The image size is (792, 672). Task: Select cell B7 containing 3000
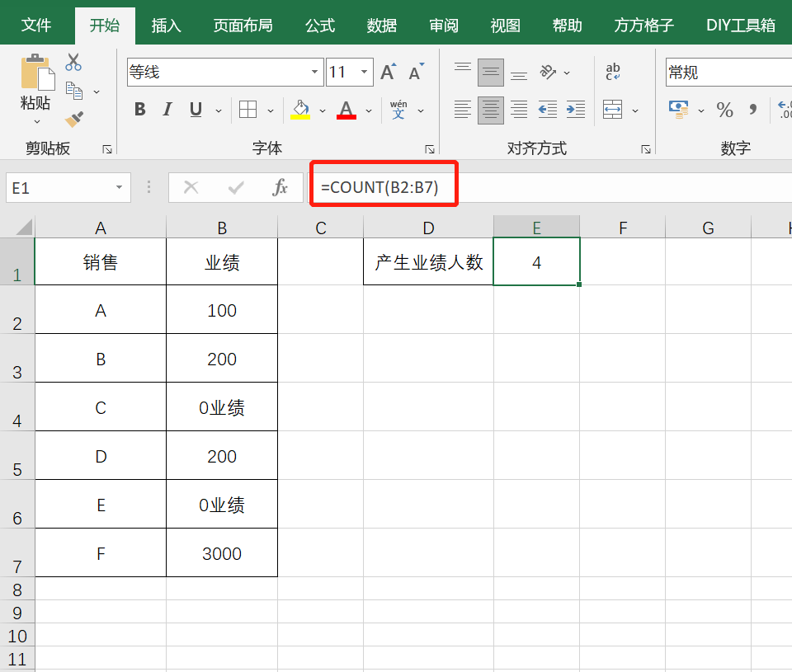point(222,553)
